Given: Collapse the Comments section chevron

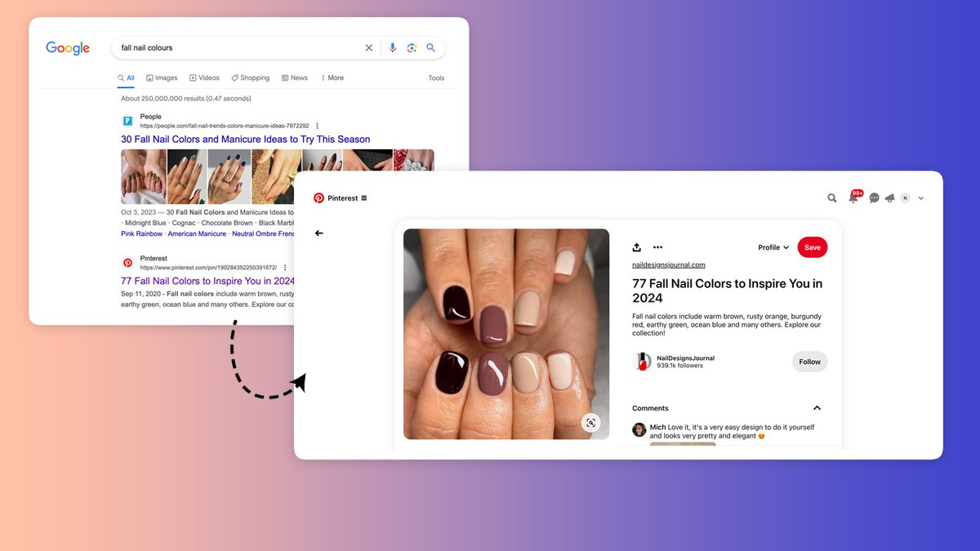Looking at the screenshot, I should point(817,408).
